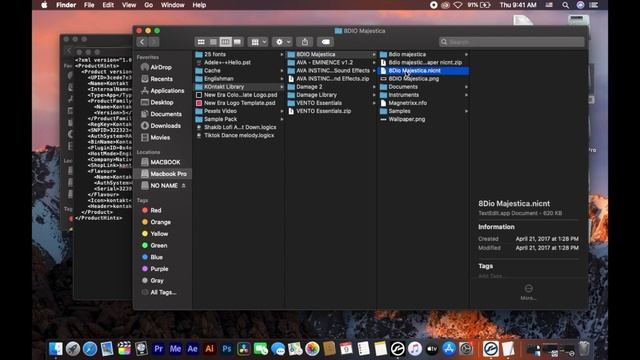This screenshot has height=360, width=640.
Task: Open Music app from the Dock
Action: tap(415, 349)
